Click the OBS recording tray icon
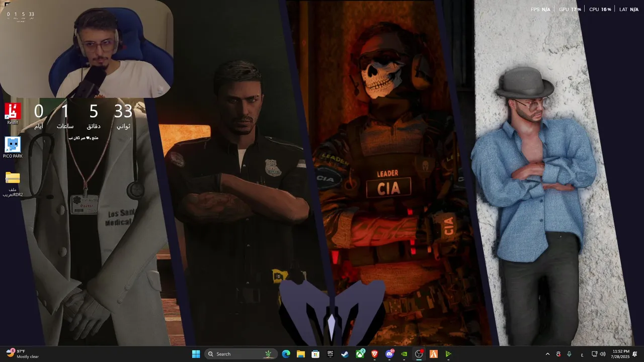The image size is (644, 362). (558, 354)
